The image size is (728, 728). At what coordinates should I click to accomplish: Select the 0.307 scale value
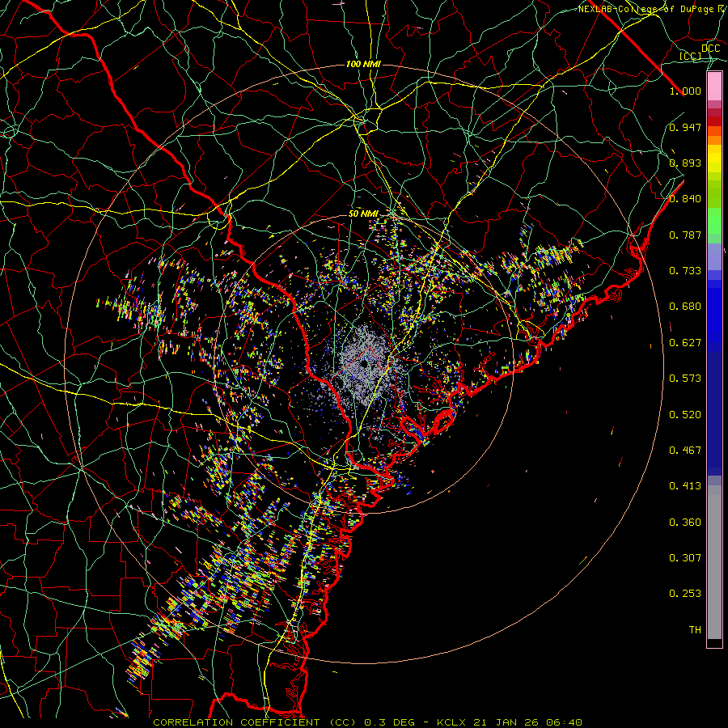[685, 558]
